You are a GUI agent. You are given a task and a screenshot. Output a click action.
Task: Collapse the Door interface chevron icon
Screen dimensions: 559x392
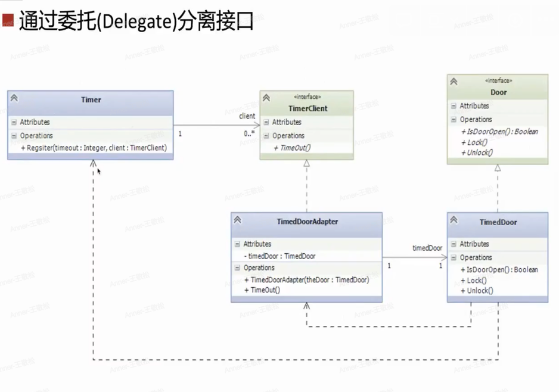[454, 82]
